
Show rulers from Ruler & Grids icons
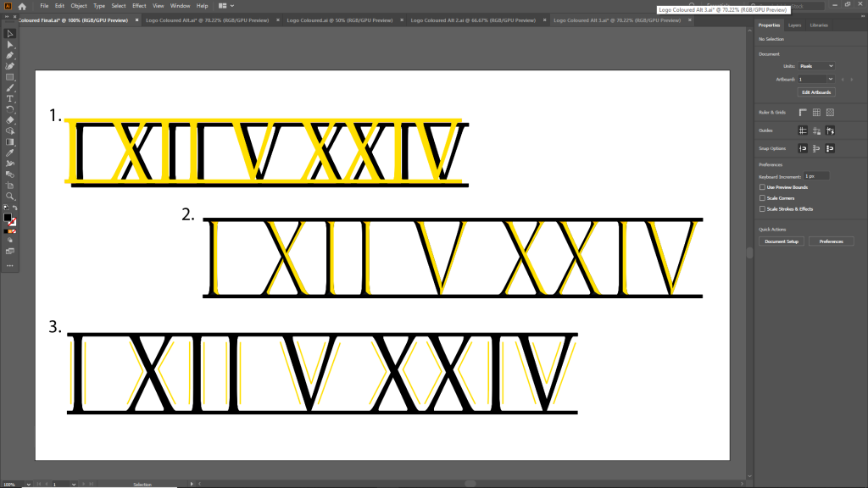802,112
